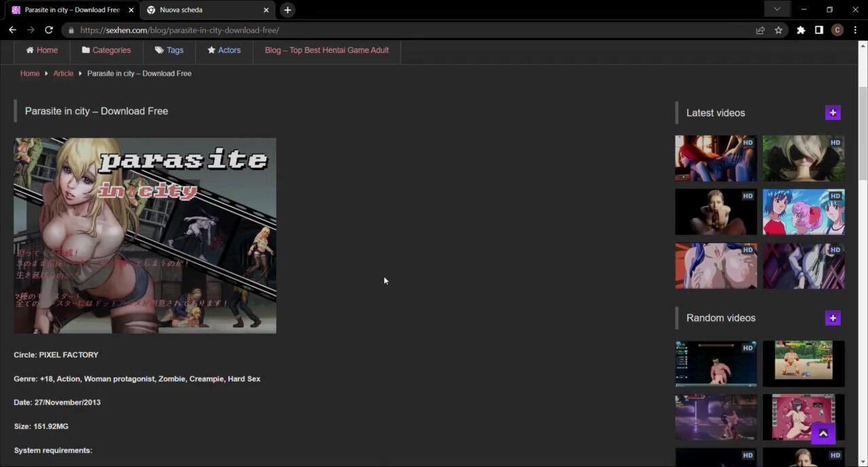The height and width of the screenshot is (467, 868).
Task: Open the browser side panel
Action: [x=819, y=30]
